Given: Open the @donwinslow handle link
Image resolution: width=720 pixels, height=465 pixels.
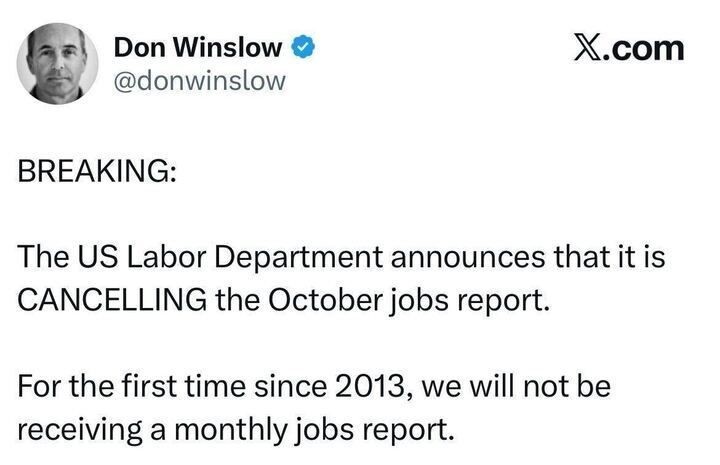Looking at the screenshot, I should click(201, 82).
